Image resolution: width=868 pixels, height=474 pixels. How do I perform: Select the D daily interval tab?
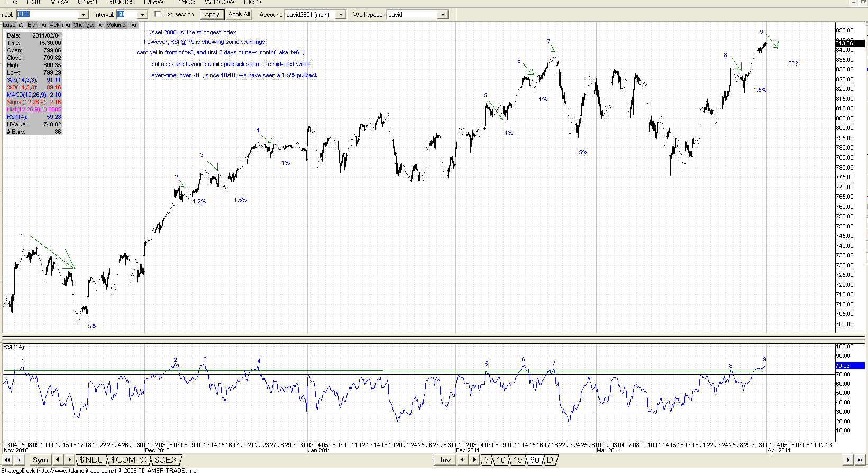[x=550, y=460]
